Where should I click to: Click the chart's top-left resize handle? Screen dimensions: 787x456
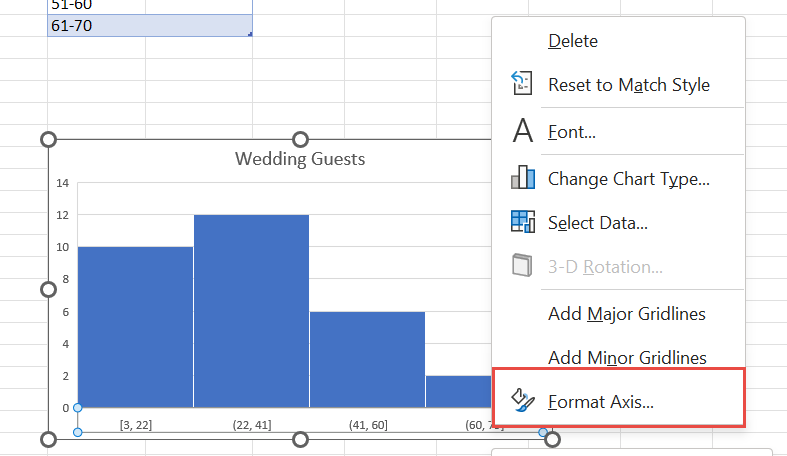(x=48, y=139)
